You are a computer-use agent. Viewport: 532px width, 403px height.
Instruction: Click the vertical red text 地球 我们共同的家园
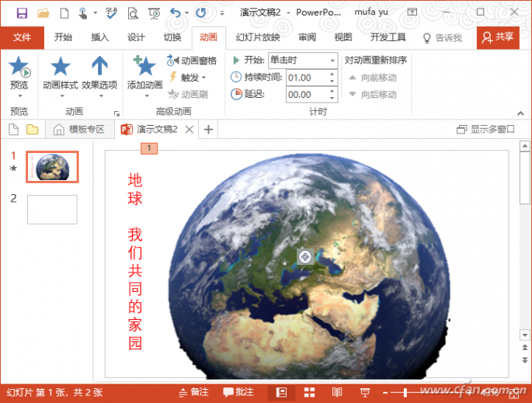pos(134,261)
